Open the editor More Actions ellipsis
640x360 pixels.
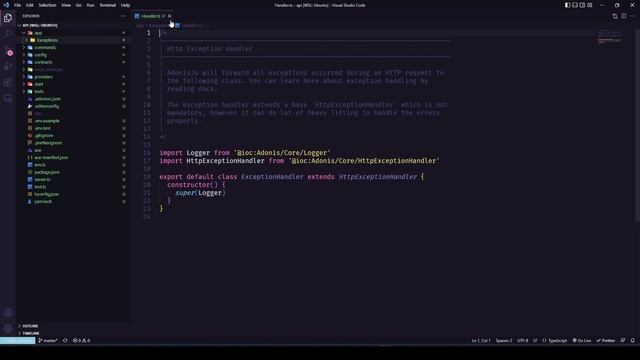(632, 16)
